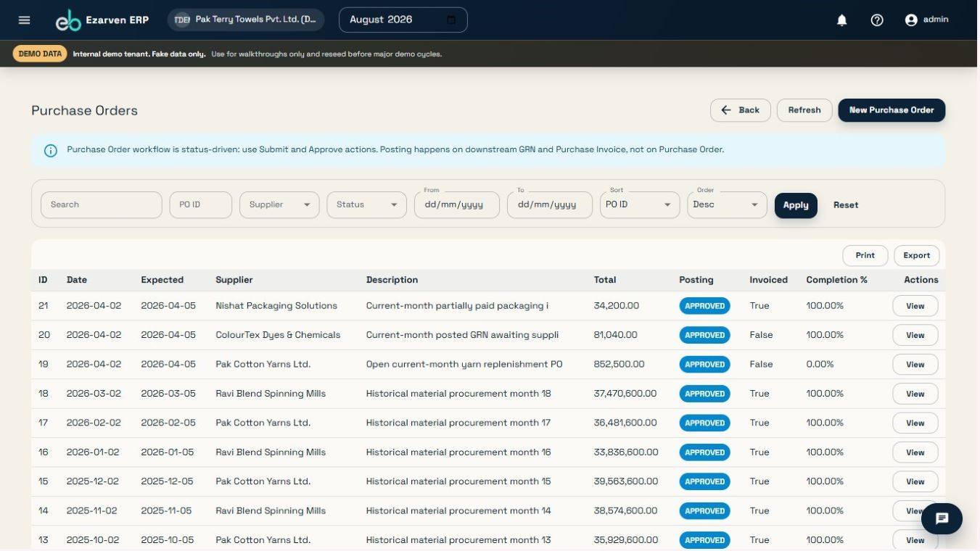This screenshot has width=980, height=551.
Task: Click APPROVED badge in order 19 row
Action: pos(704,365)
